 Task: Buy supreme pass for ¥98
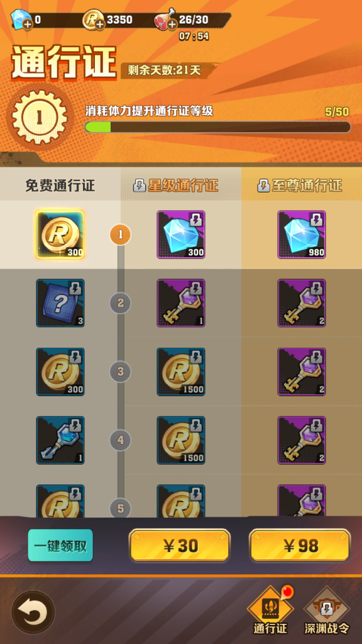[300, 545]
